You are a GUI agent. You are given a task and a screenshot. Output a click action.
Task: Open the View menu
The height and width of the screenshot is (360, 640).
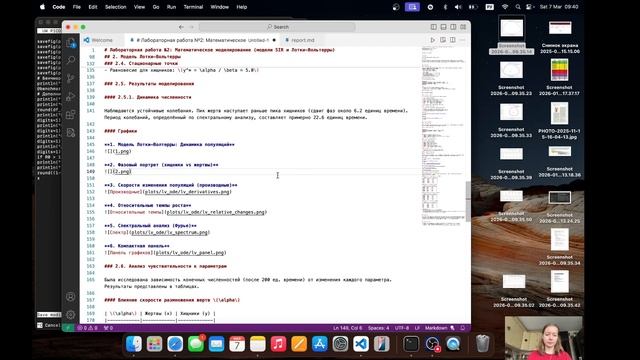(139, 7)
